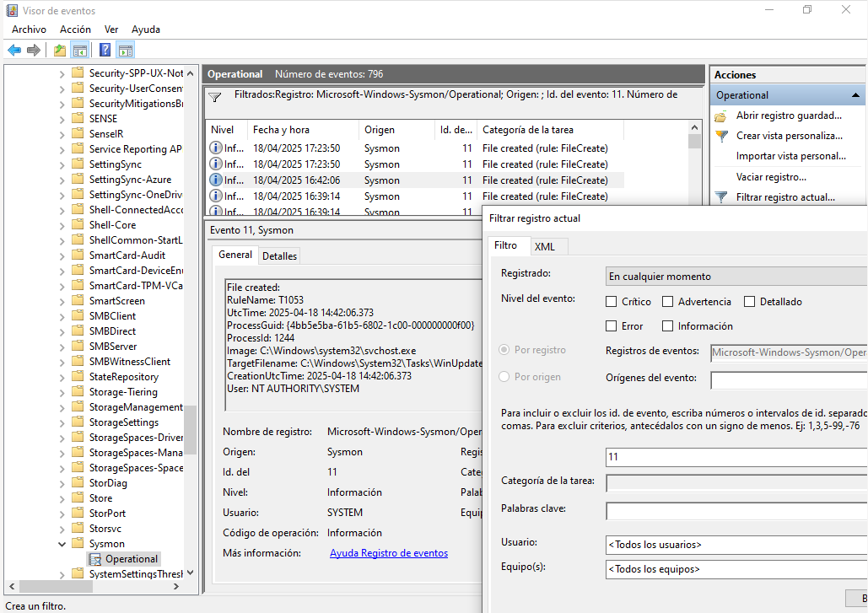The height and width of the screenshot is (613, 868).
Task: Open the Registrado time range dropdown
Action: (736, 276)
